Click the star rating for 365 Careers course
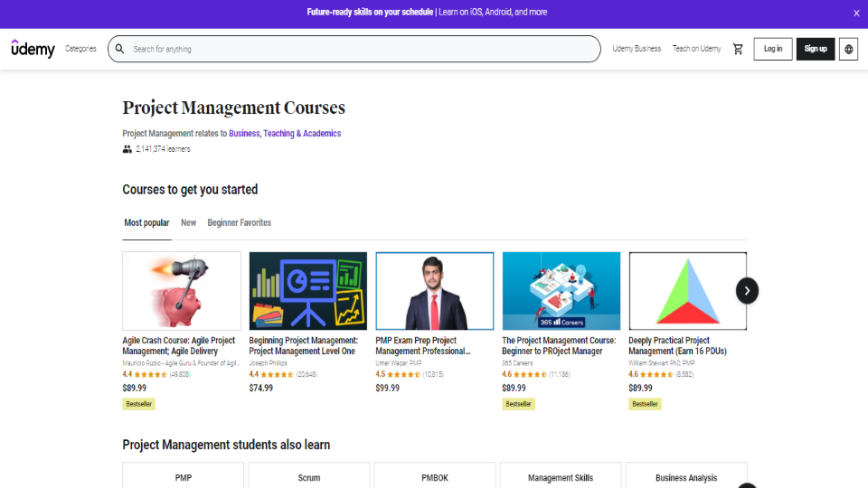 [530, 374]
